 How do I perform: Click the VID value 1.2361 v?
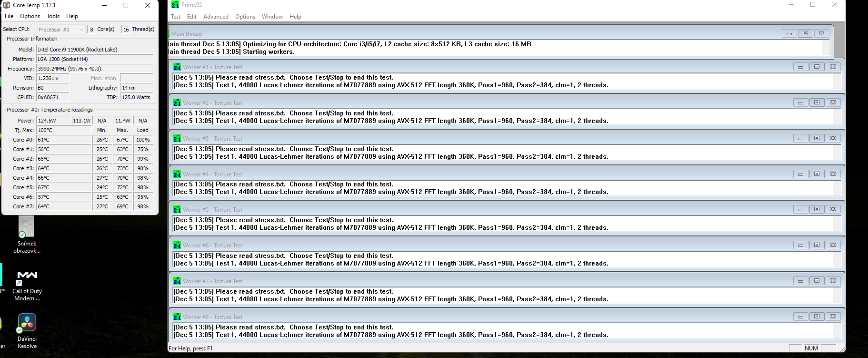(53, 78)
